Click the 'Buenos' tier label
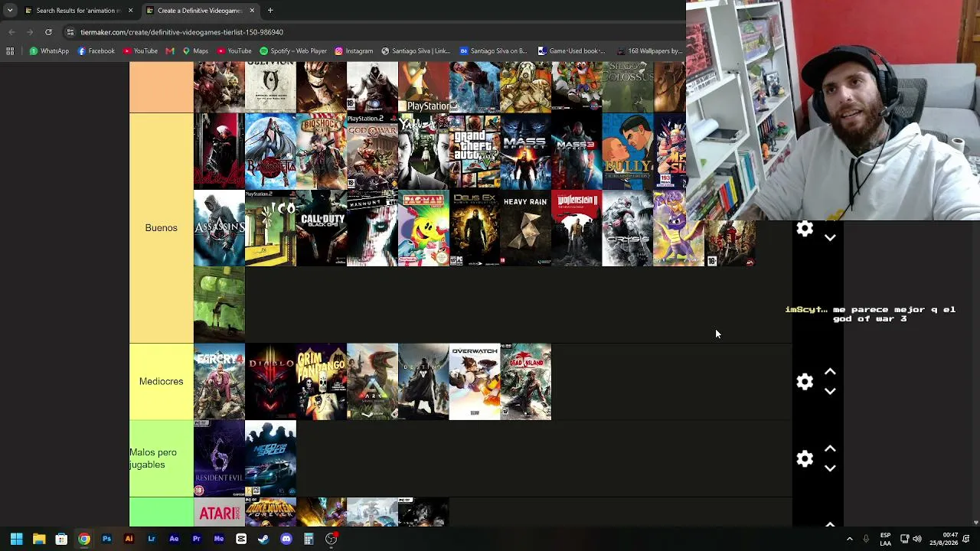This screenshot has height=551, width=980. pos(161,228)
